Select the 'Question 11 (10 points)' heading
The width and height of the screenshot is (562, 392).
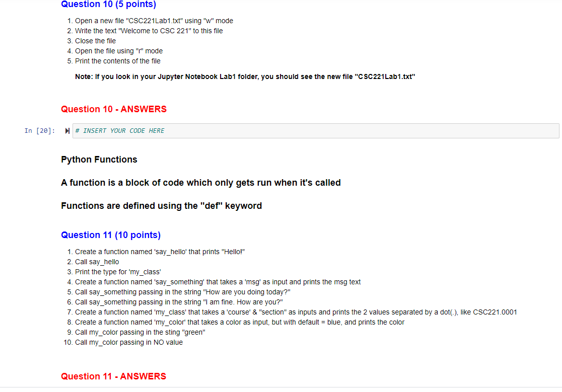coord(111,235)
